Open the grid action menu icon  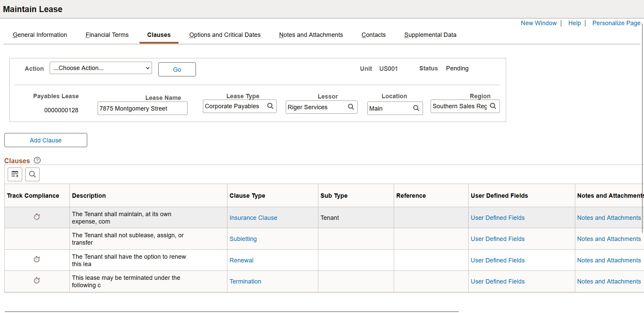(x=15, y=174)
